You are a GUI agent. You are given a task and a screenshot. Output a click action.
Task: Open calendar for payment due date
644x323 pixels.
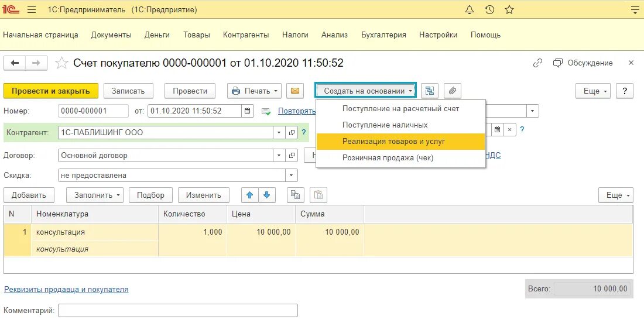[x=497, y=130]
